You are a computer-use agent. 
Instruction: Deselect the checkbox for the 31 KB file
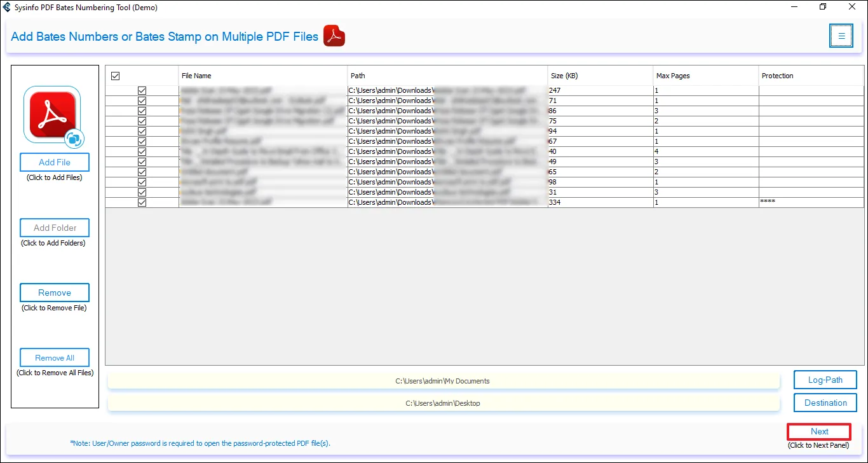142,193
